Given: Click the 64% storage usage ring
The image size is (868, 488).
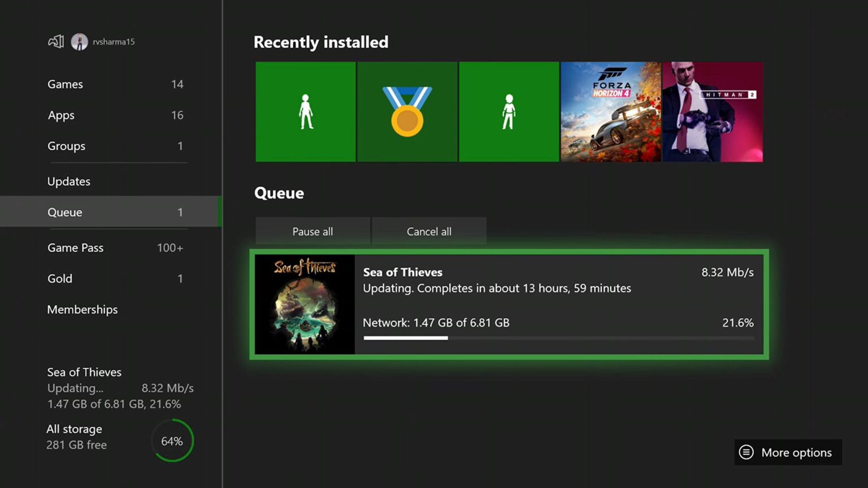Looking at the screenshot, I should 172,441.
